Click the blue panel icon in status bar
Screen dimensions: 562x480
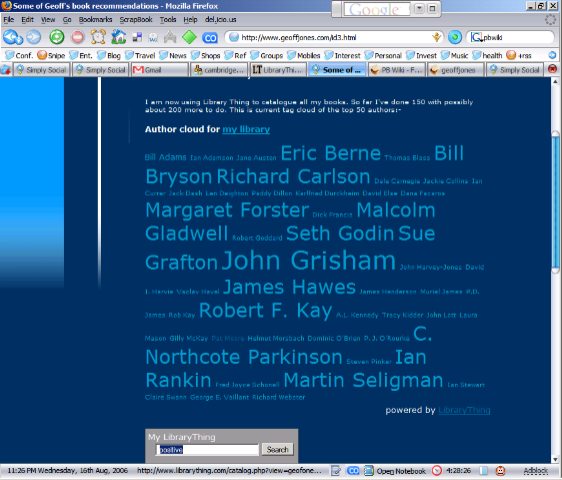pos(484,470)
